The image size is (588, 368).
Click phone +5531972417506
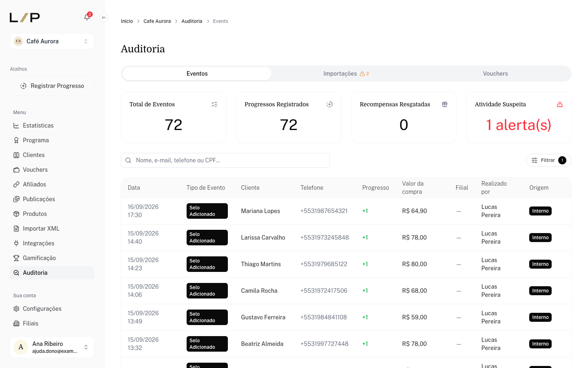tap(324, 291)
